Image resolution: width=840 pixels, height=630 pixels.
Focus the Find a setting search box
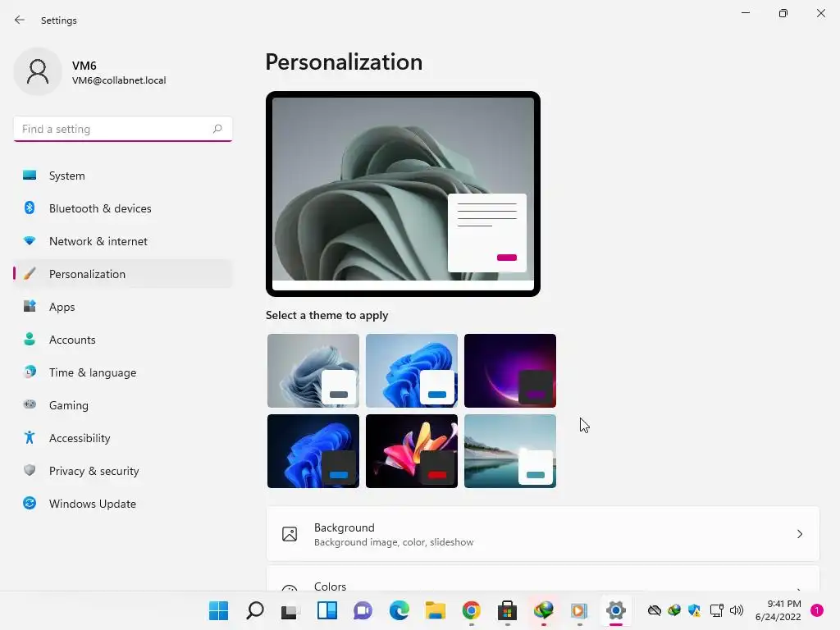click(123, 129)
